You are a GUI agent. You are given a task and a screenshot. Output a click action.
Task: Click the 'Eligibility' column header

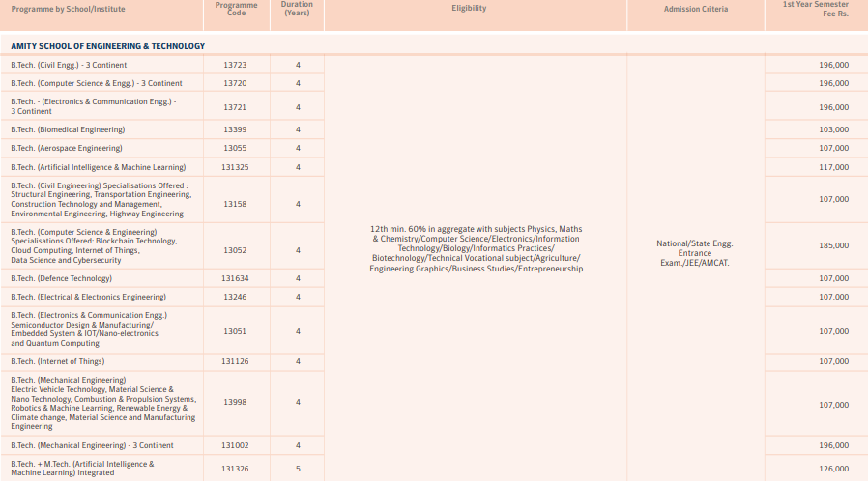[469, 9]
